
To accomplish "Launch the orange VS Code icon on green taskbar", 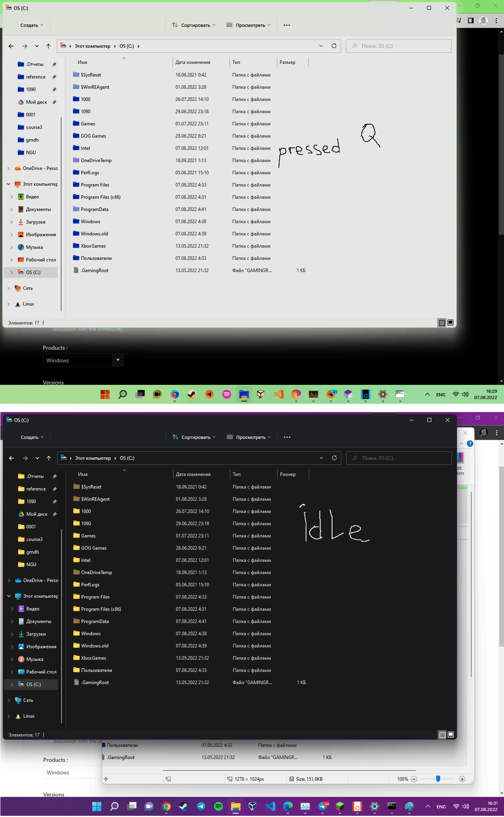I will (x=279, y=394).
